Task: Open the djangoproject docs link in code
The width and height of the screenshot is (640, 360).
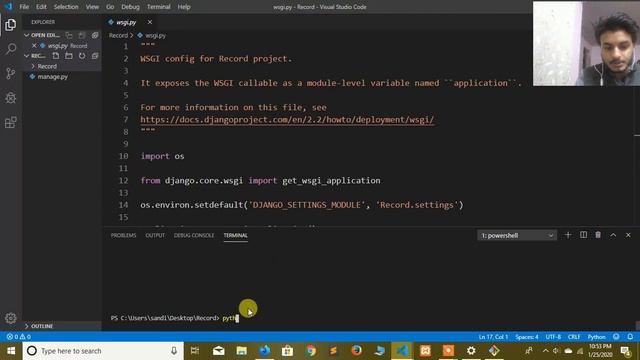Action: [287, 120]
